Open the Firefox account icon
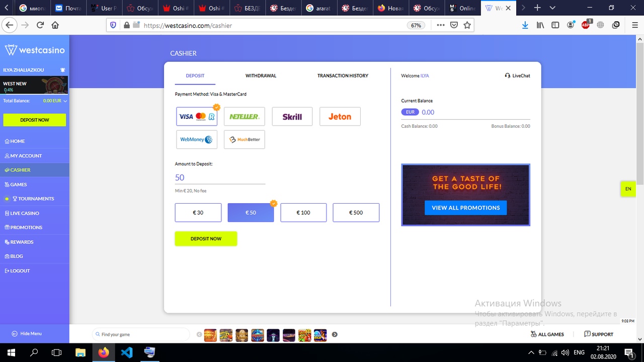Image resolution: width=644 pixels, height=362 pixels. (x=571, y=25)
